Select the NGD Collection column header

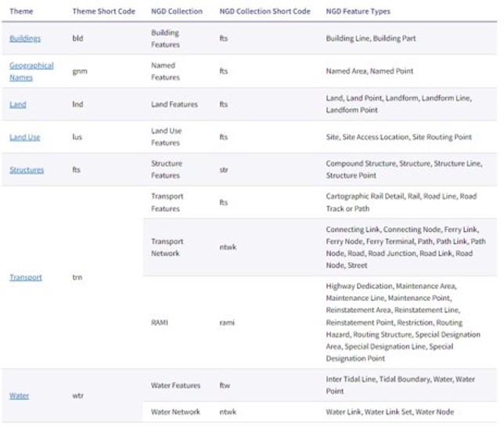click(x=177, y=12)
